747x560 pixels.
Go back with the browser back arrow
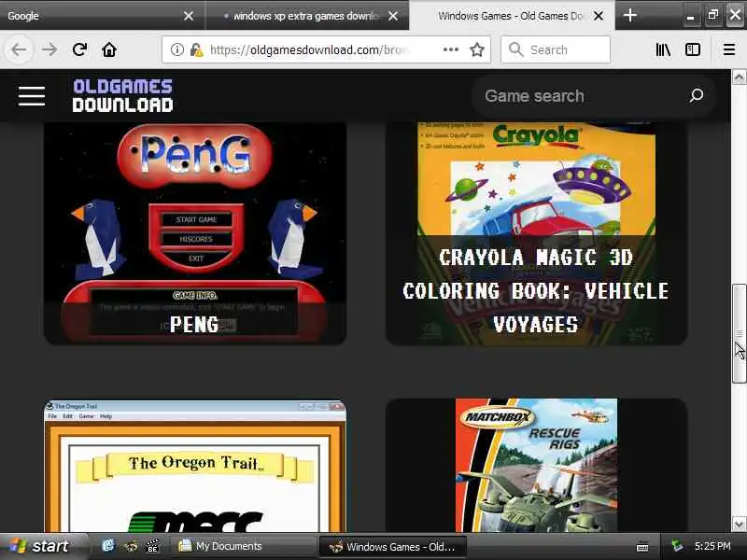click(x=19, y=49)
